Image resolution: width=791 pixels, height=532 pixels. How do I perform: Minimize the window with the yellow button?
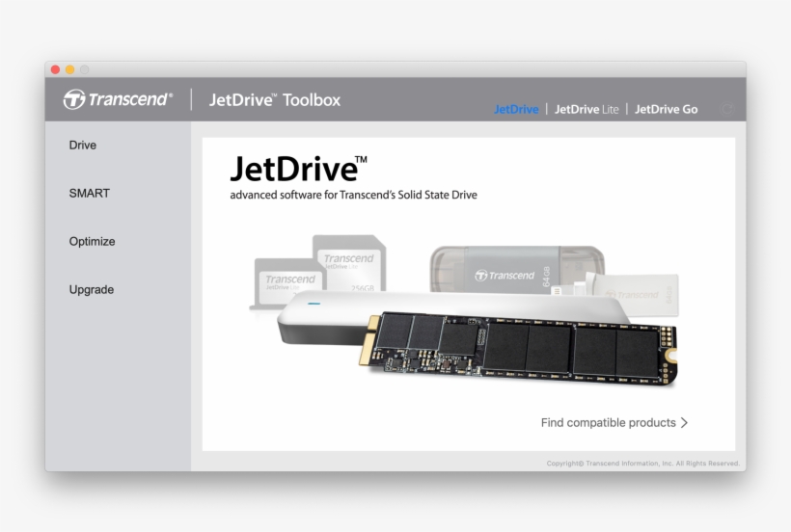point(69,69)
